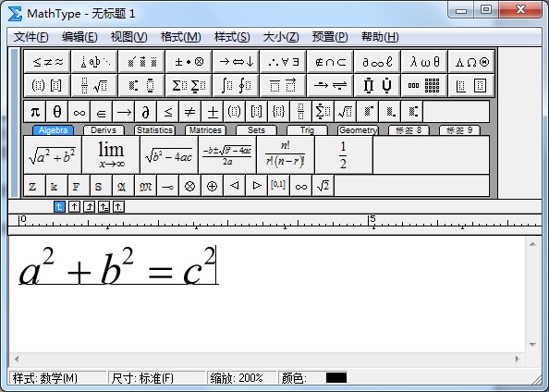Viewport: 549px width, 392px height.
Task: Open the products and set theory templates palette
Action: [377, 85]
